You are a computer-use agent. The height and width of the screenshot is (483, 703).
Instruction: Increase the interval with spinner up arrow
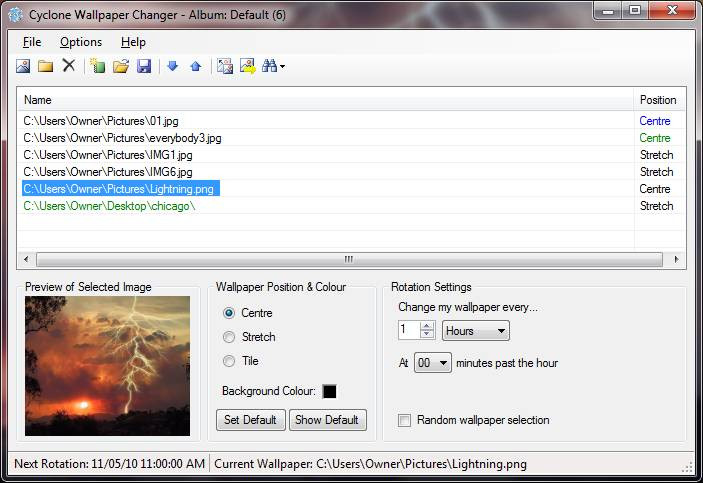427,326
